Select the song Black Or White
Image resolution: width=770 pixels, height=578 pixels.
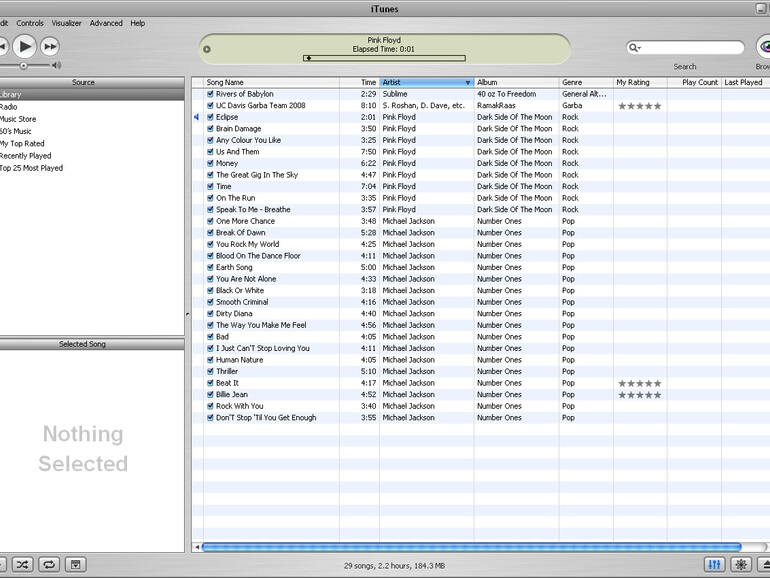pos(240,290)
